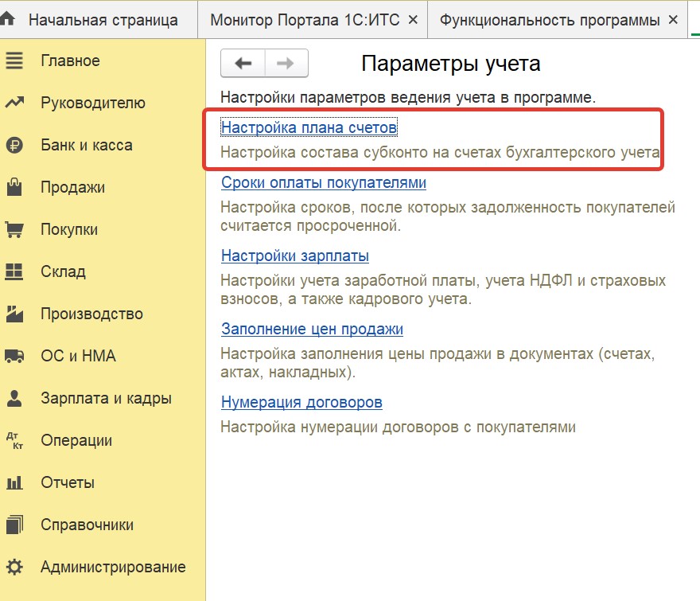This screenshot has width=700, height=601.
Task: Open the Справочники section label
Action: click(87, 525)
